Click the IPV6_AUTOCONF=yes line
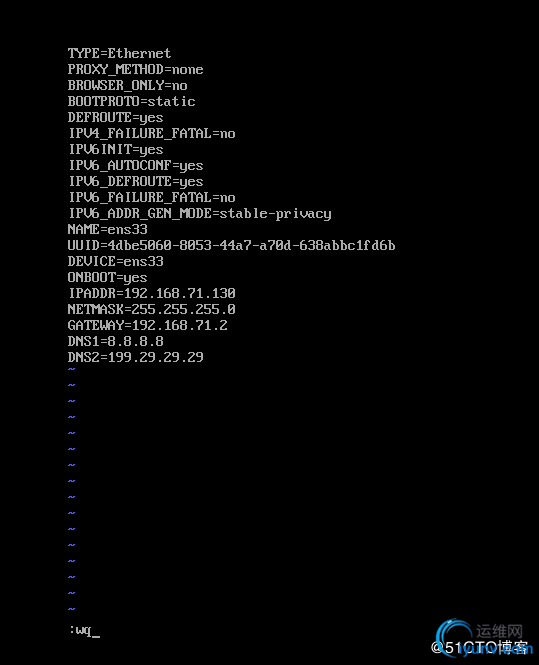539x665 pixels. click(136, 165)
